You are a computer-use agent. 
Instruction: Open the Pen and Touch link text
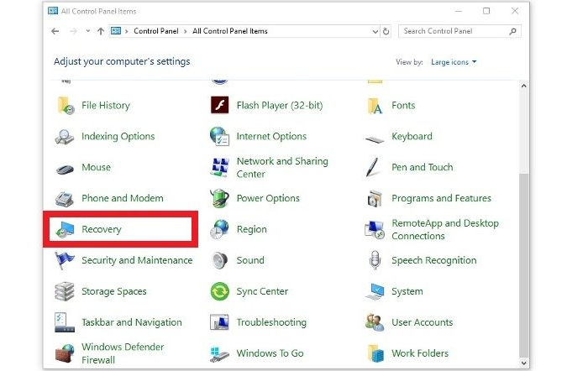[x=423, y=167]
